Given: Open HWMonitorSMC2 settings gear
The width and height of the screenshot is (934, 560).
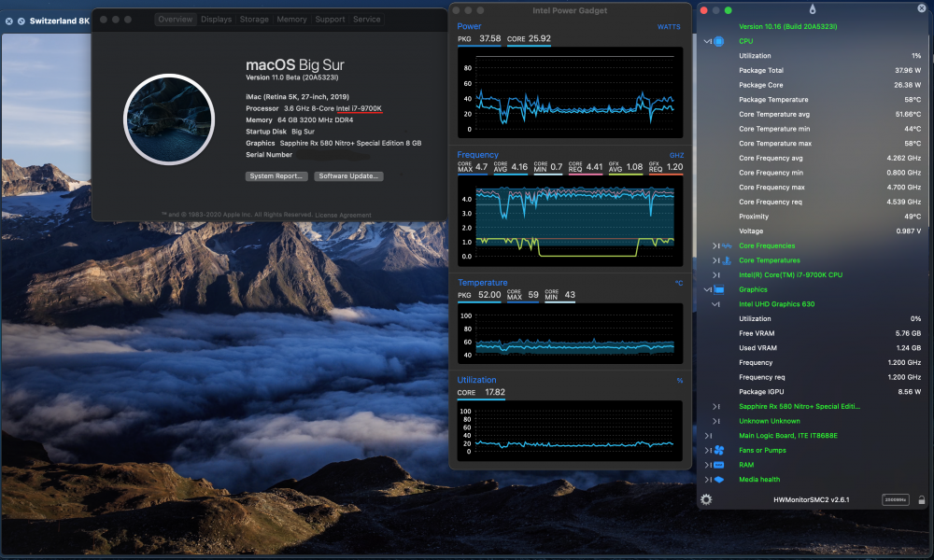Looking at the screenshot, I should [x=706, y=500].
